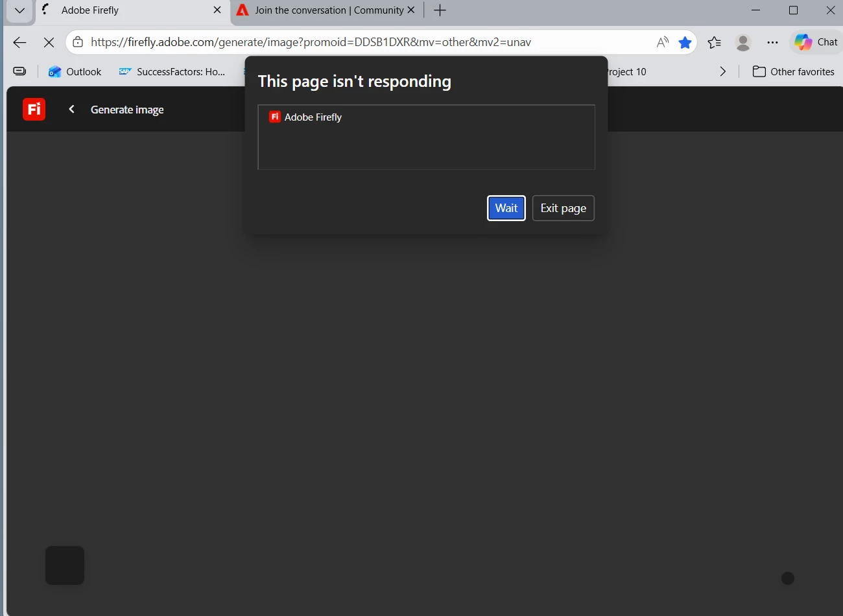Image resolution: width=843 pixels, height=616 pixels.
Task: Open Other favorites folder
Action: point(794,71)
